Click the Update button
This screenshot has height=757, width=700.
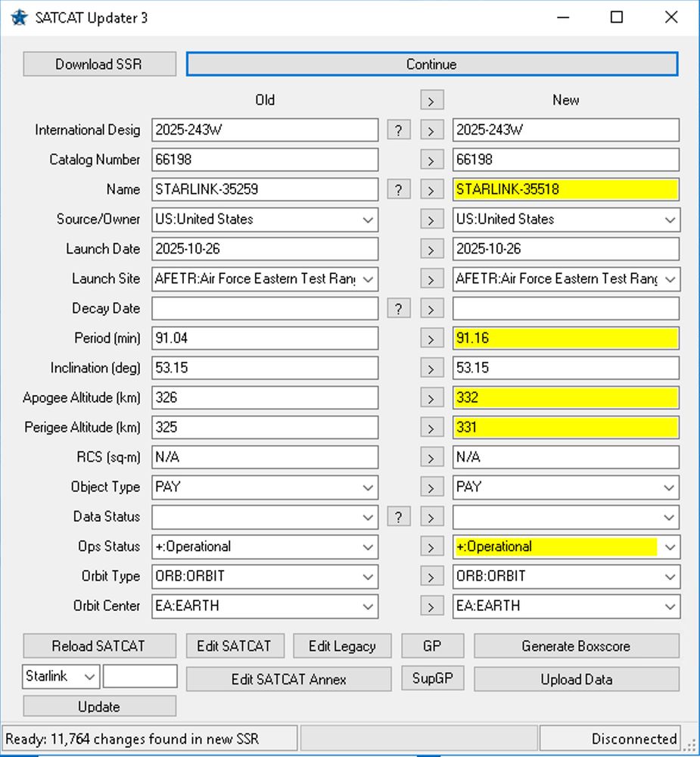pos(99,706)
